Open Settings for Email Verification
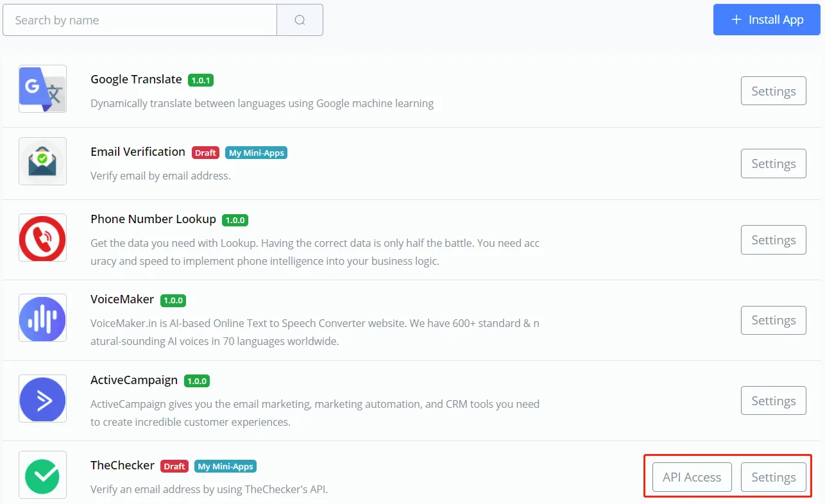The image size is (825, 504). [774, 164]
